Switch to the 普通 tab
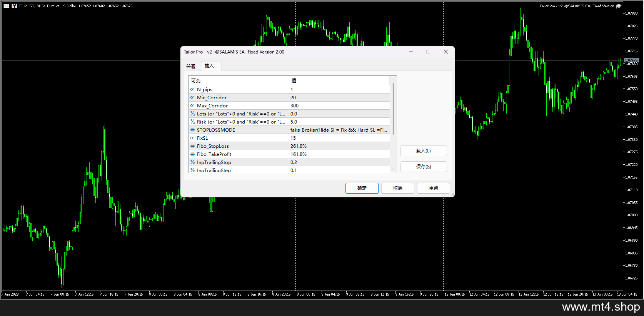 [191, 66]
